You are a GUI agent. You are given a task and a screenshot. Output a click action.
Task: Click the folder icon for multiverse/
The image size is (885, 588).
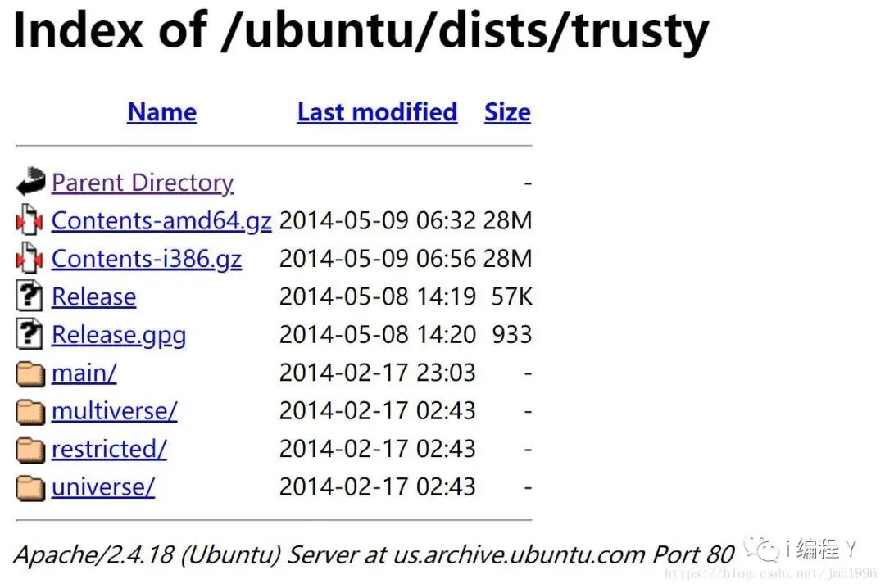coord(30,412)
